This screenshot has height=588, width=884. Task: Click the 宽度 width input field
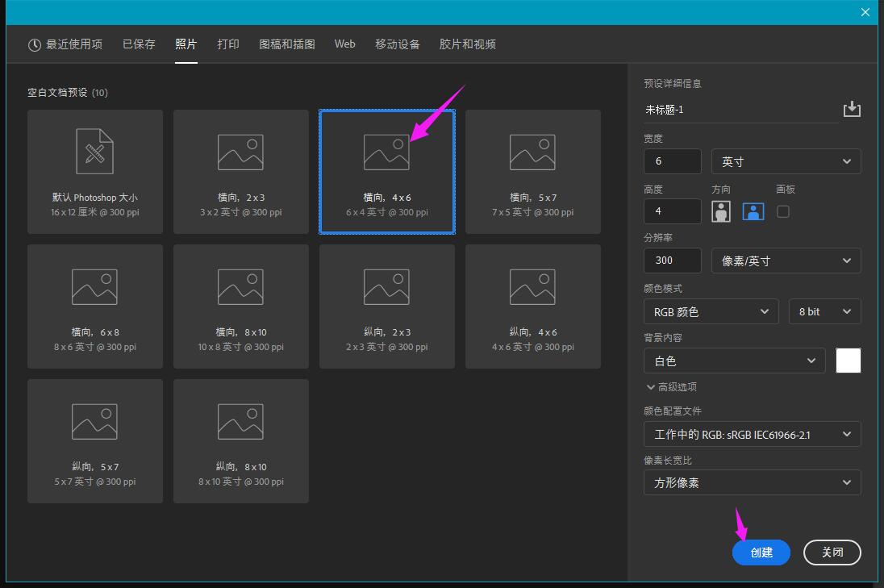(x=673, y=161)
